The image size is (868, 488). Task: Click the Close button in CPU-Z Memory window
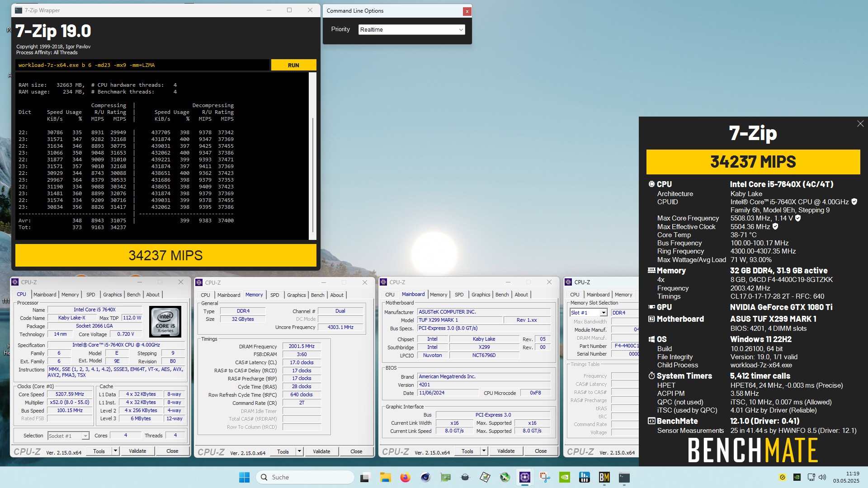coord(356,451)
